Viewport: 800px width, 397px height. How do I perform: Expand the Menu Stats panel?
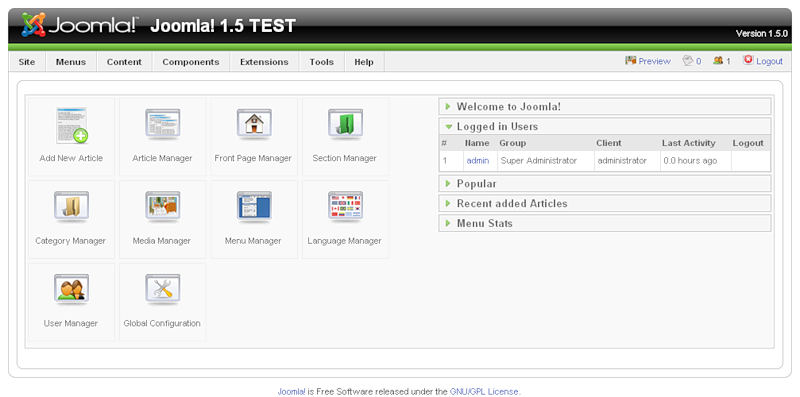(605, 223)
